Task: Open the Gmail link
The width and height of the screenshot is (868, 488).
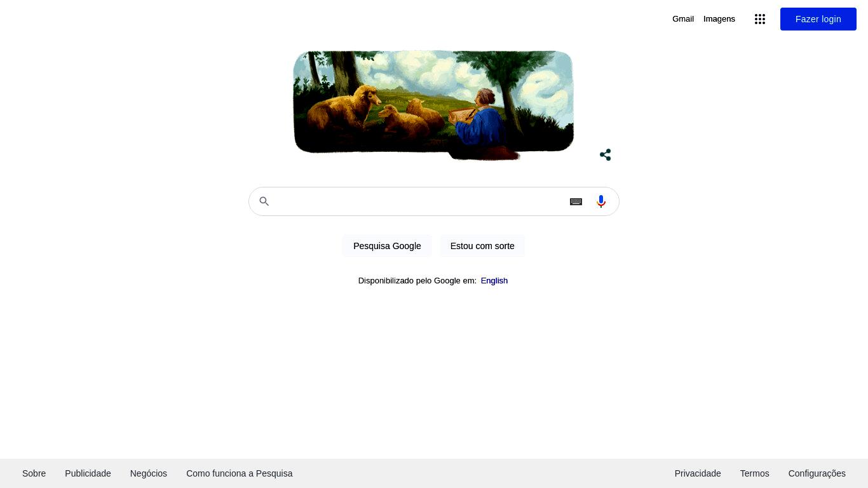Action: click(683, 19)
